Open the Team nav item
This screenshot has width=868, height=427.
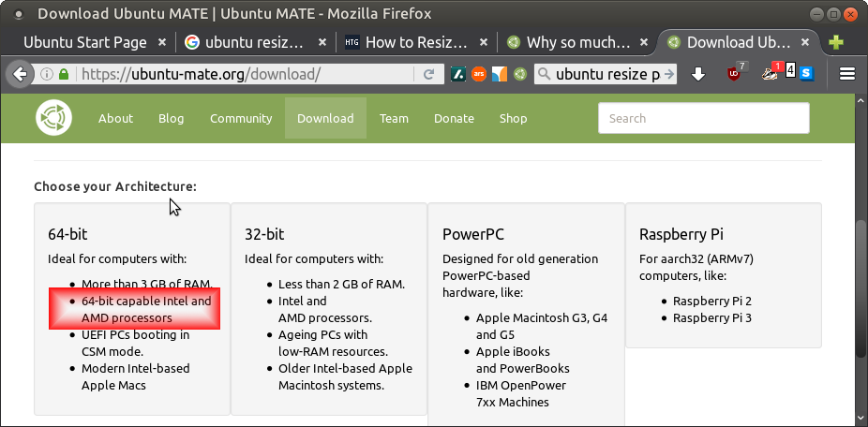tap(394, 118)
